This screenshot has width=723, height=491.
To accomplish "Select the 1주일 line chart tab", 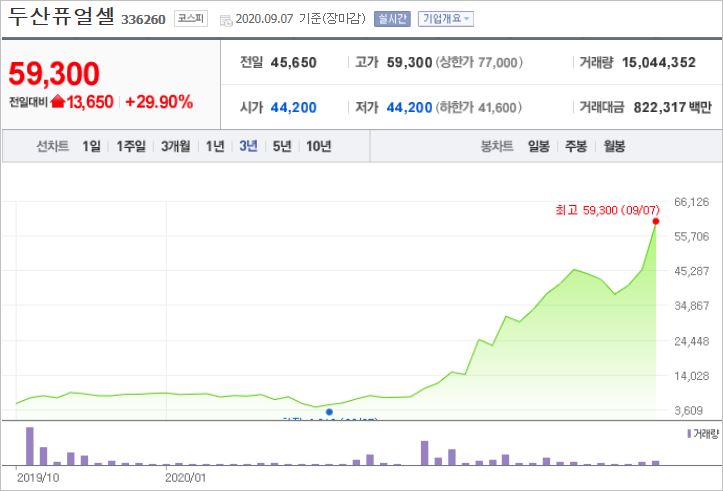I will [x=131, y=146].
